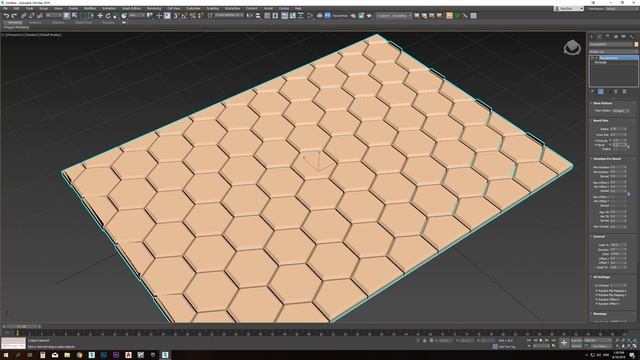Image resolution: width=640 pixels, height=360 pixels.
Task: Open Windows notification center
Action: coord(632,355)
